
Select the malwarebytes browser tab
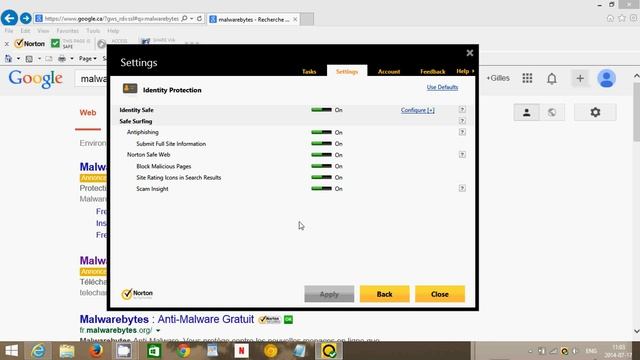click(x=253, y=19)
